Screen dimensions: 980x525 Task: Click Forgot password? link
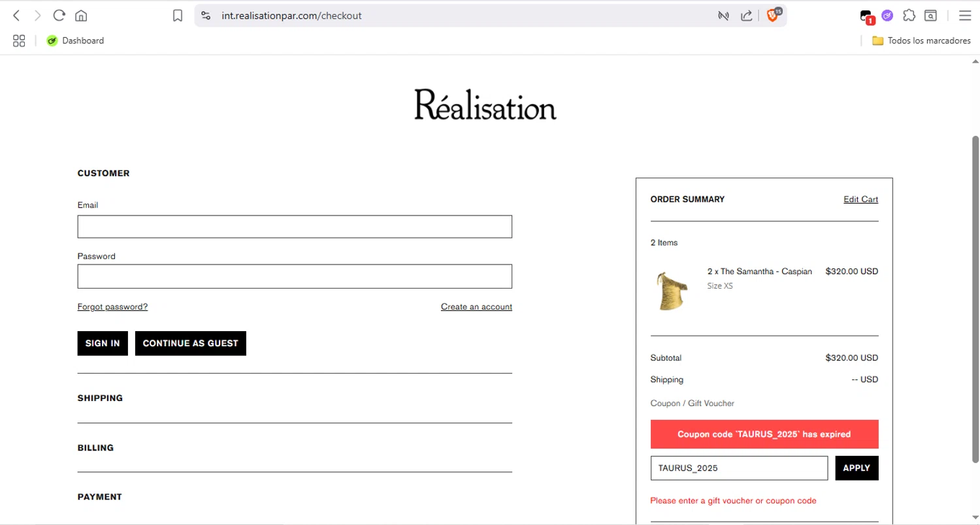pyautogui.click(x=112, y=307)
